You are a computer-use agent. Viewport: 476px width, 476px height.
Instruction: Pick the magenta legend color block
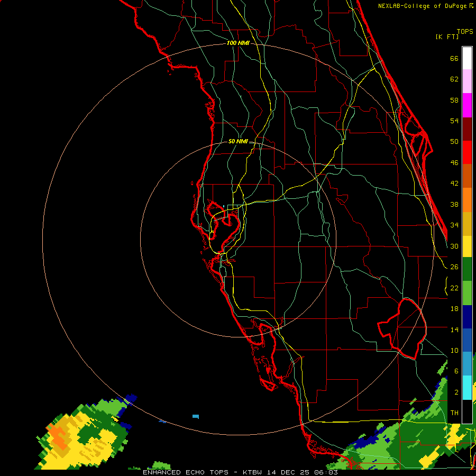click(467, 105)
